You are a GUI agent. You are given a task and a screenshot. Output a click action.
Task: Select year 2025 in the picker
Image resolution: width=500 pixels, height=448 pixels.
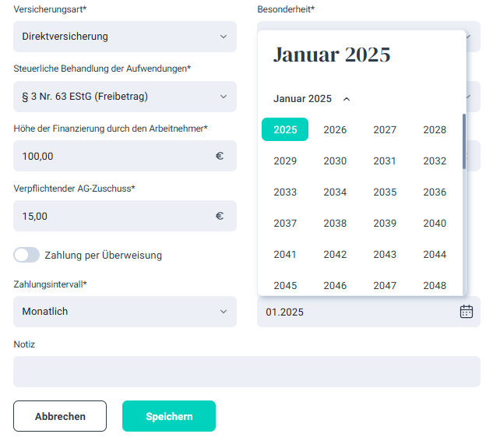[285, 129]
